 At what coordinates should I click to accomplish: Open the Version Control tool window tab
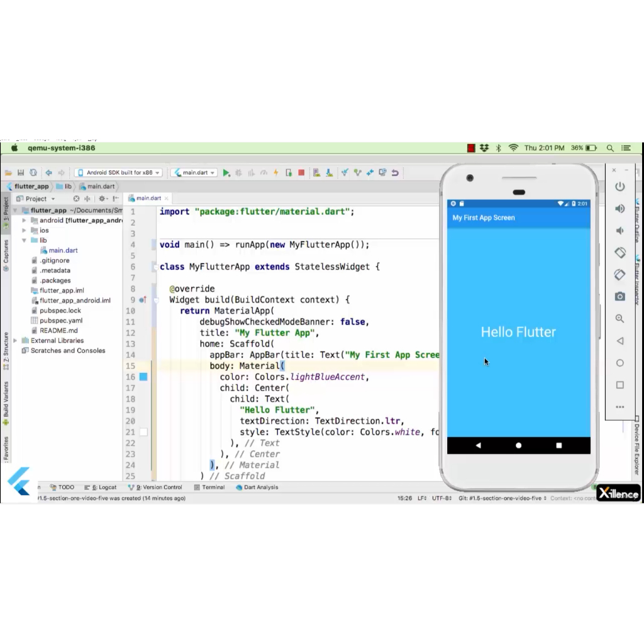pos(155,487)
